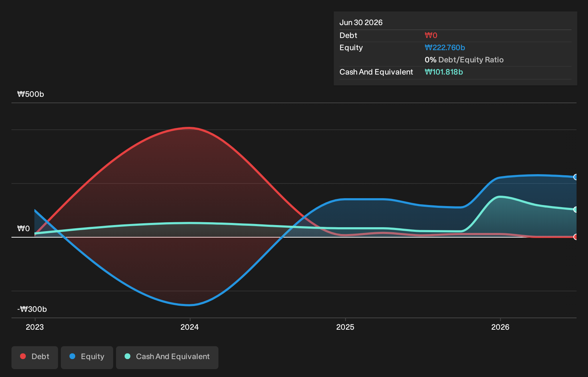Click the teal Cash endpoint marker
The width and height of the screenshot is (588, 377).
(x=575, y=210)
